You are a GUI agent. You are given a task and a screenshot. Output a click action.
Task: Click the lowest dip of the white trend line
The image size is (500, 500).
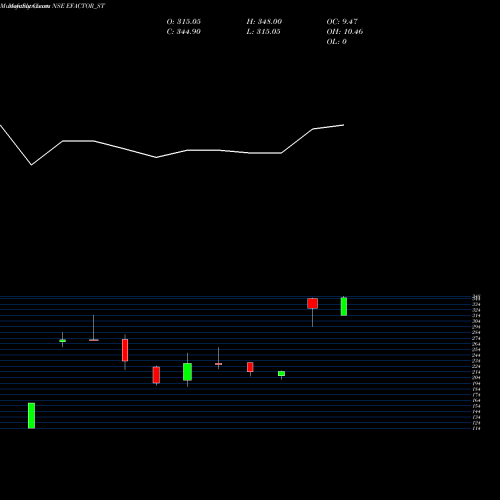(32, 165)
